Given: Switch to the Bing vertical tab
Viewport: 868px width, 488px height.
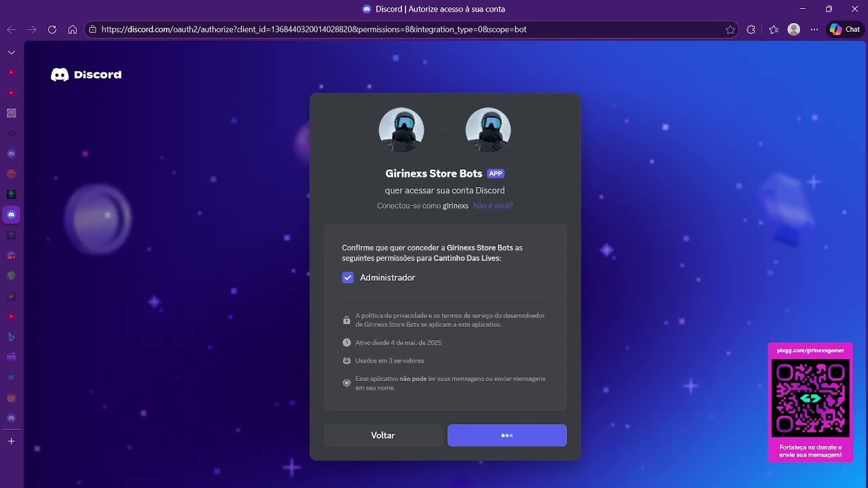Looking at the screenshot, I should 11,337.
